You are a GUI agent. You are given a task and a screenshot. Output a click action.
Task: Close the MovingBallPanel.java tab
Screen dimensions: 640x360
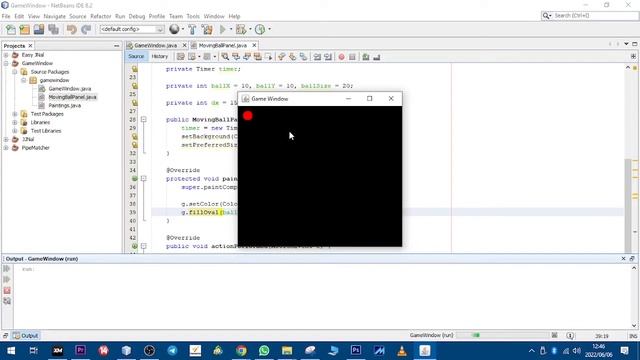tap(254, 45)
